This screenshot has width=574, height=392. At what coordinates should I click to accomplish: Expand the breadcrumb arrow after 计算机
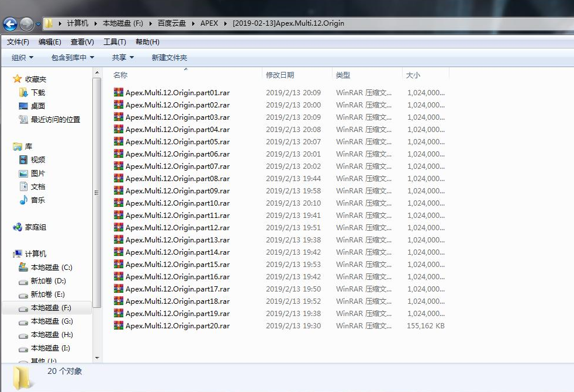95,23
